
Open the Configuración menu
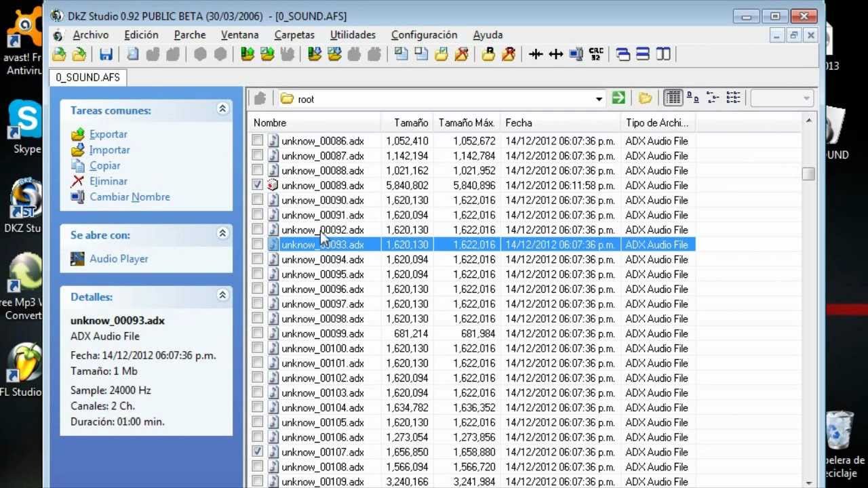pos(425,35)
